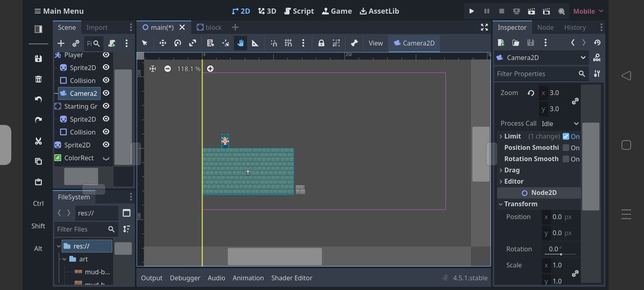Click the Add Child Node plus icon
644x290 pixels.
[x=61, y=43]
